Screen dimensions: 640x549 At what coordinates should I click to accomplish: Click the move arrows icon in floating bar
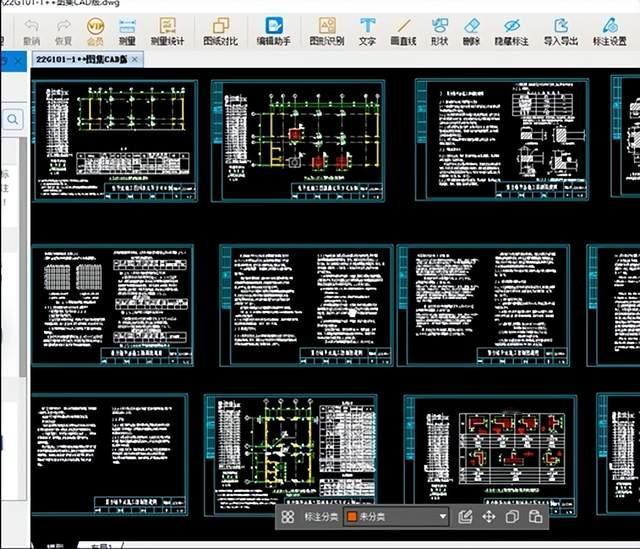[489, 517]
